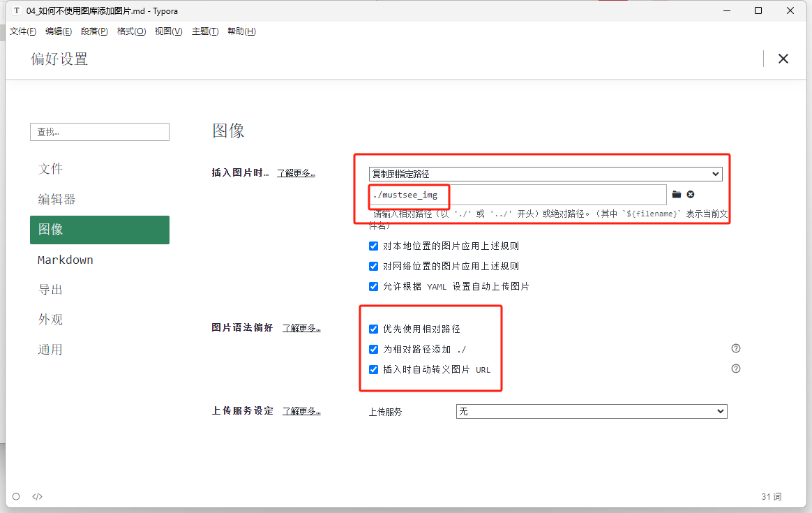The image size is (812, 513).
Task: Open help icon for './' relative path option
Action: (x=736, y=348)
